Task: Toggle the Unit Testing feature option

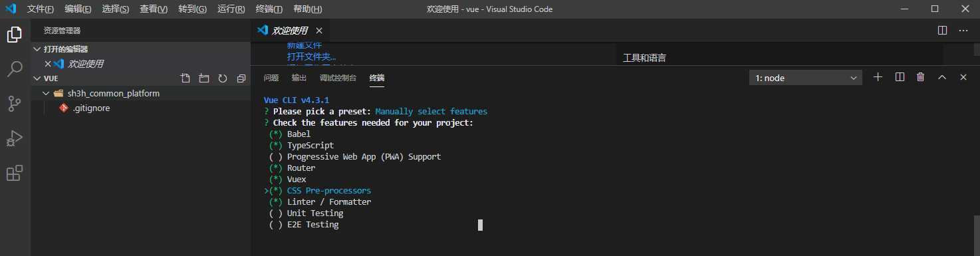Action: click(306, 213)
